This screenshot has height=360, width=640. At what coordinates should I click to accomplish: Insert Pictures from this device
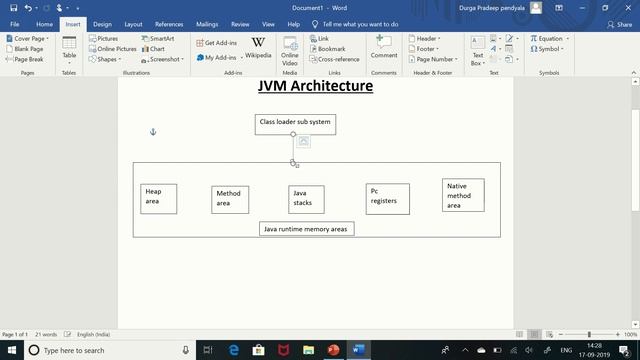tap(103, 38)
